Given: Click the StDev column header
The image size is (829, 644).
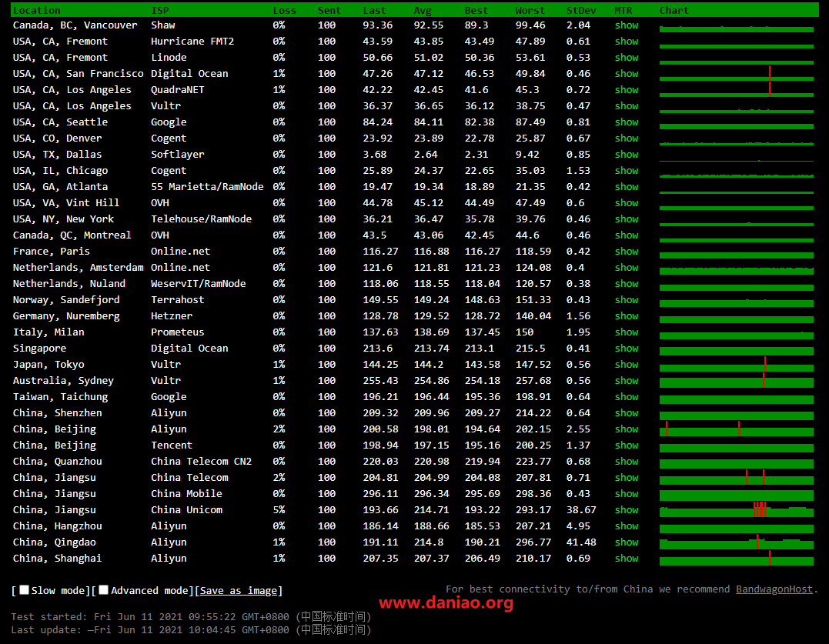Looking at the screenshot, I should [x=581, y=11].
